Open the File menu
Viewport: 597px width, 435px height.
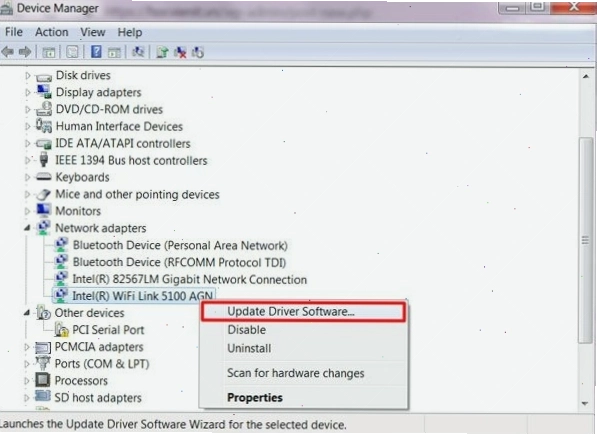[x=14, y=32]
